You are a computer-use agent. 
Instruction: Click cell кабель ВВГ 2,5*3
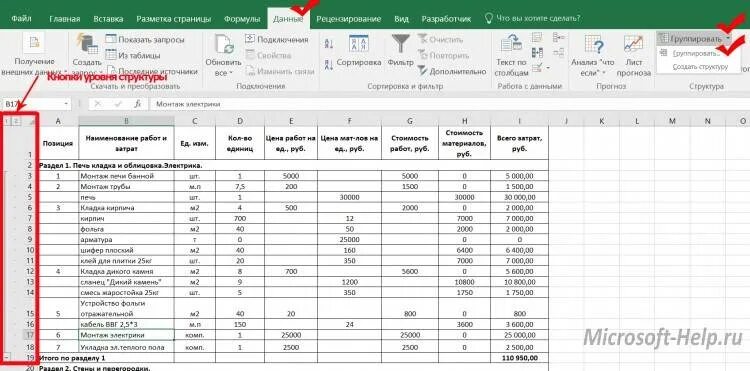(x=127, y=324)
